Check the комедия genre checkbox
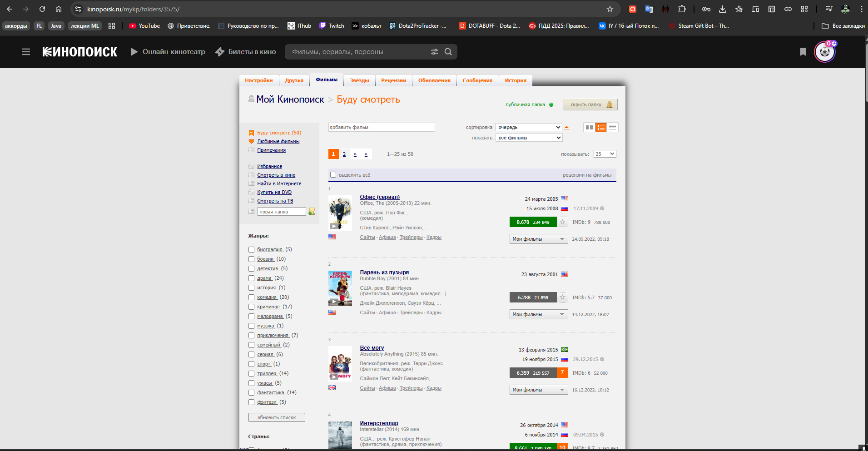Image resolution: width=868 pixels, height=451 pixels. [251, 297]
